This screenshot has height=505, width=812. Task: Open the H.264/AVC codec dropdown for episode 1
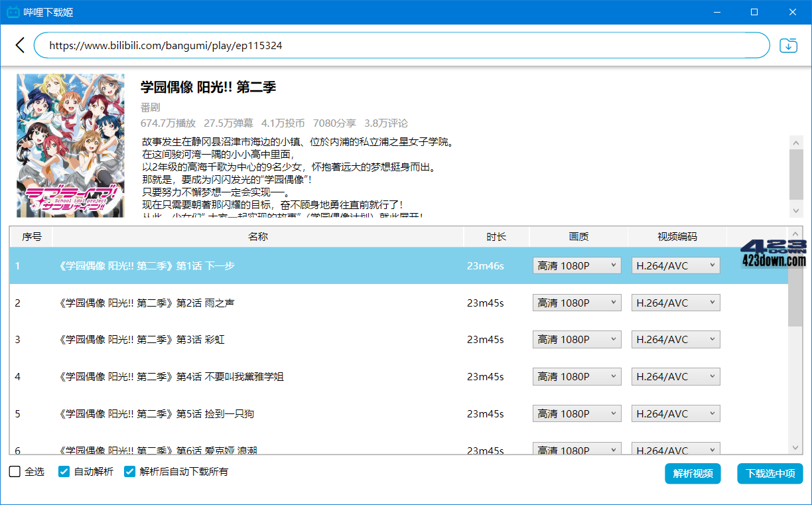pos(675,265)
